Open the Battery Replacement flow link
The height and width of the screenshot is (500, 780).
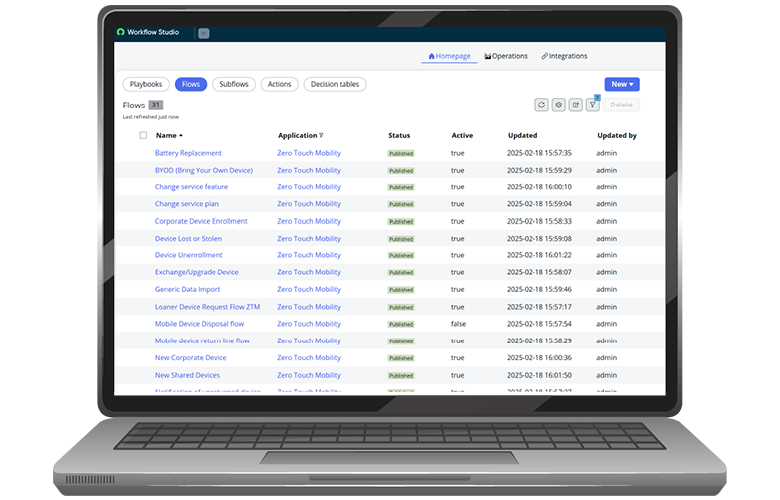click(x=188, y=153)
